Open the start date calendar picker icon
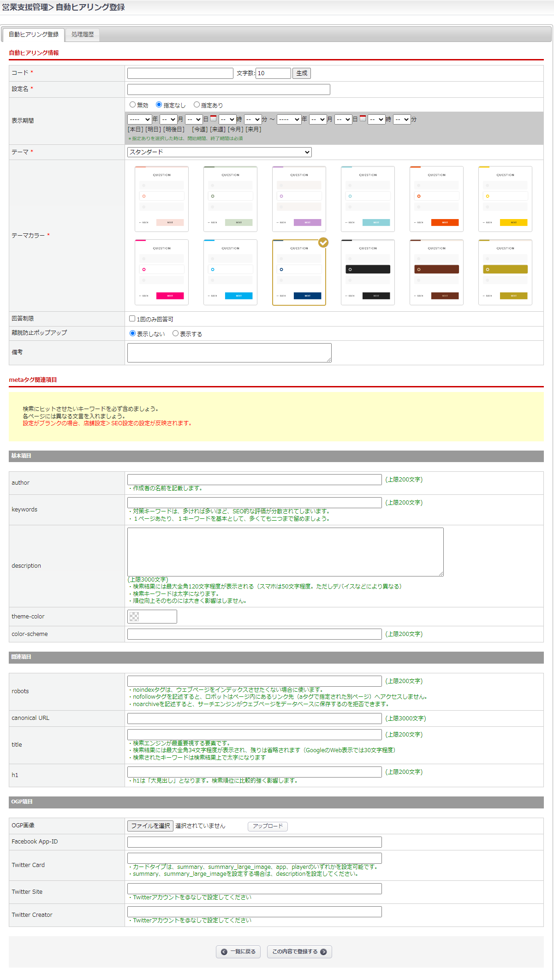The width and height of the screenshot is (554, 980). [x=213, y=119]
